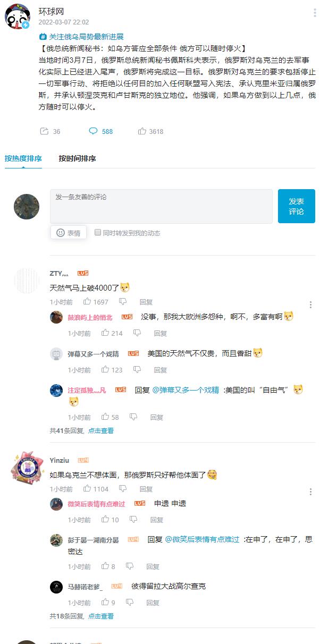320x644 pixels.
Task: Expand the 41 replies via 点击查看
Action: [x=101, y=431]
